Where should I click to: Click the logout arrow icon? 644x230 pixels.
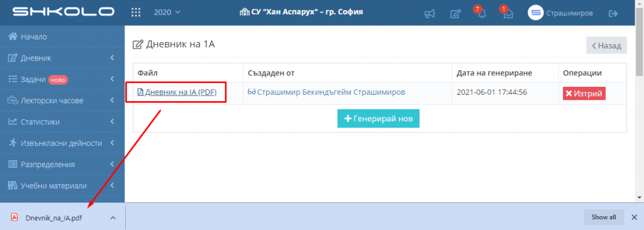point(613,13)
